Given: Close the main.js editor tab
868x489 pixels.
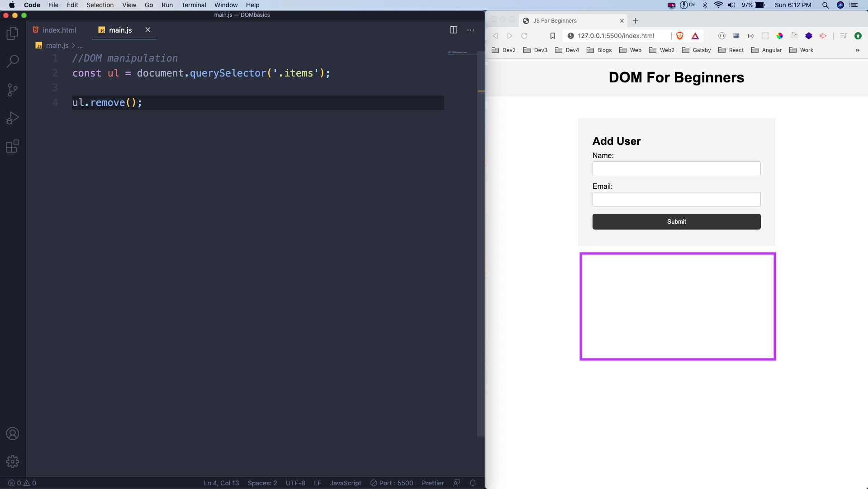Looking at the screenshot, I should pyautogui.click(x=148, y=29).
